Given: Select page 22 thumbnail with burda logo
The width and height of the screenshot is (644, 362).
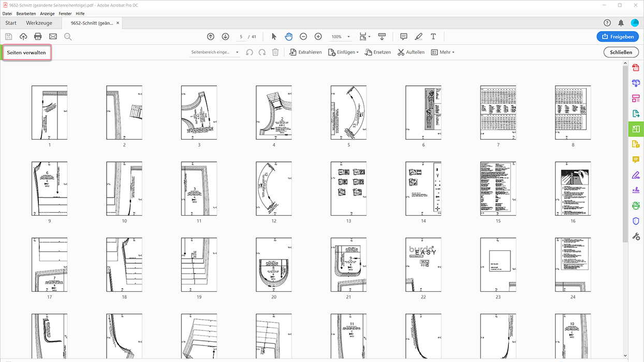Looking at the screenshot, I should point(423,265).
